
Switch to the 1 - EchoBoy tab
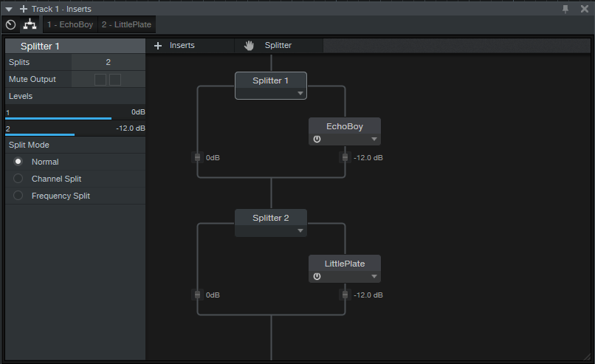click(70, 24)
